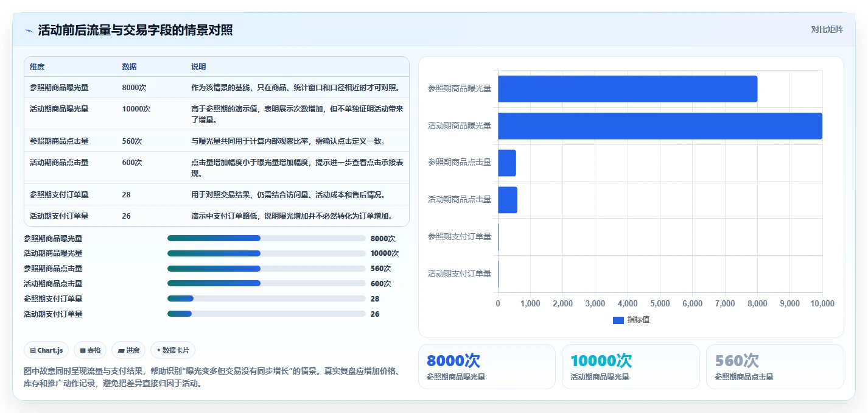The image size is (868, 413).
Task: Click progress bar for 参照期商品曝光量 8000次
Action: pos(267,238)
